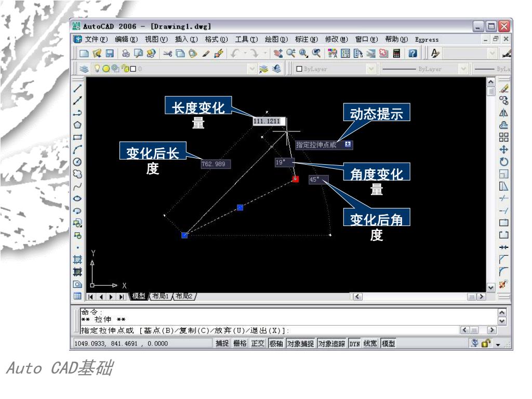Switch to the 布局2 layout tab
Image resolution: width=532 pixels, height=399 pixels.
click(x=183, y=296)
